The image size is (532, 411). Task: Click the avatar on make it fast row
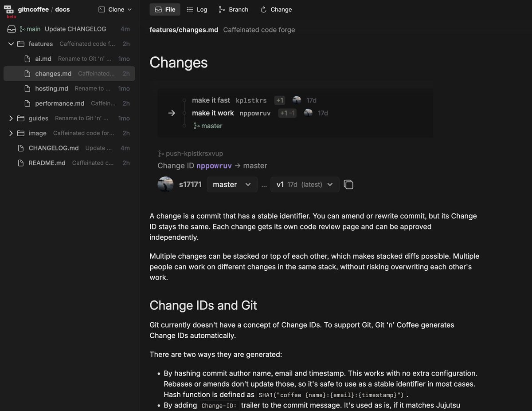pos(297,100)
